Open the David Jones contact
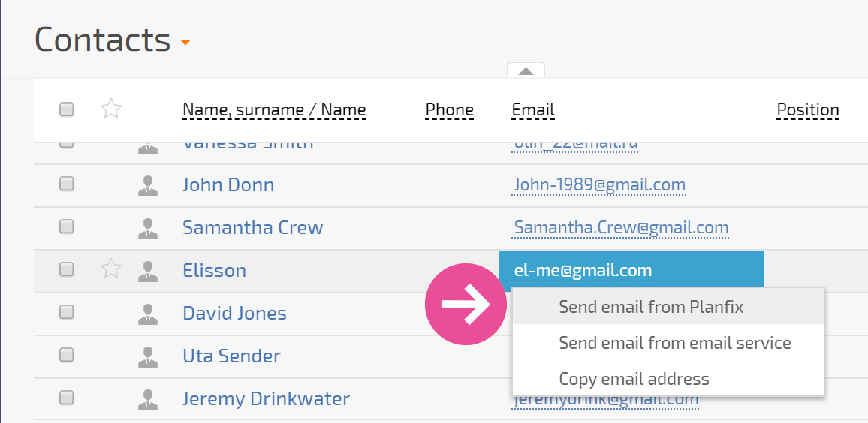The width and height of the screenshot is (868, 423). [234, 313]
